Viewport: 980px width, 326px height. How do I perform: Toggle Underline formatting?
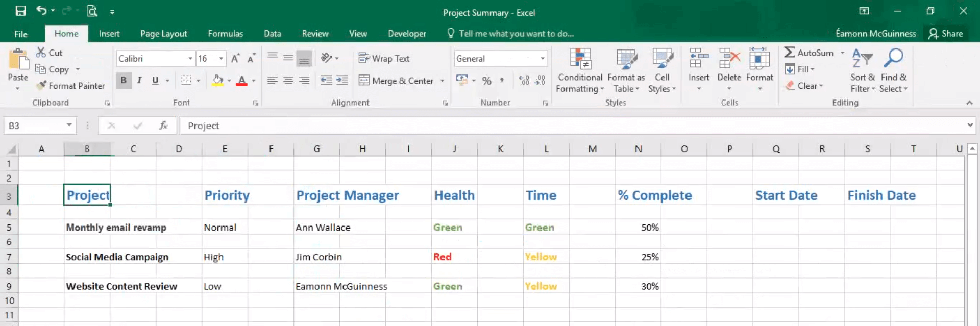coord(155,80)
